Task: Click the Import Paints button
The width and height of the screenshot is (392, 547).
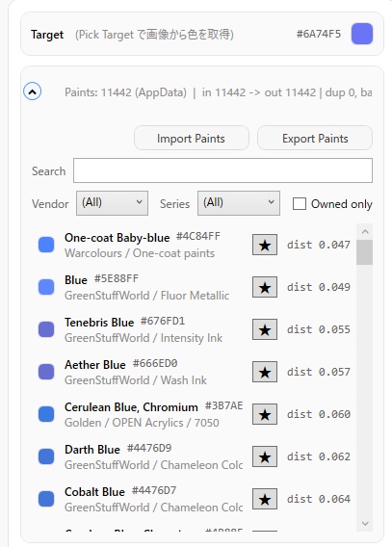Action: tap(192, 138)
